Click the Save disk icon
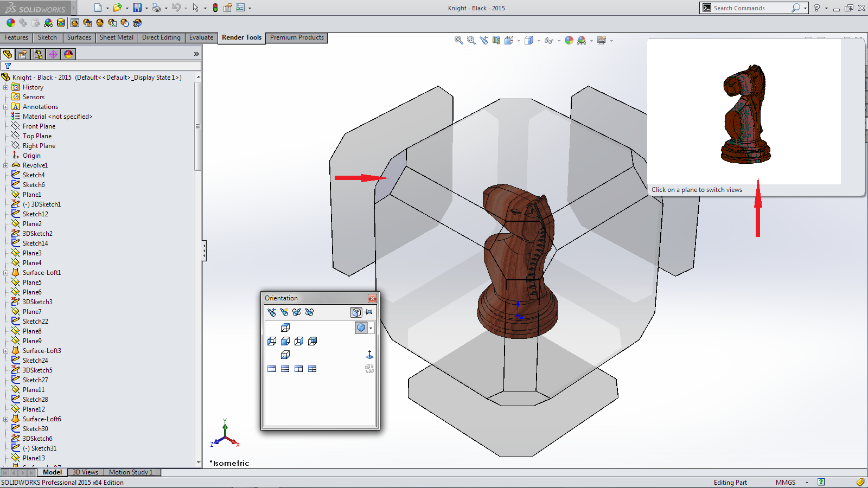The height and width of the screenshot is (488, 868). tap(137, 8)
